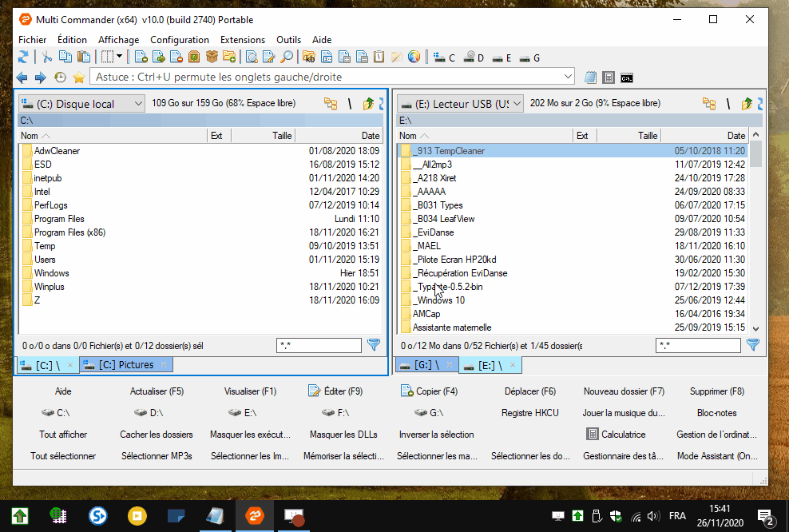The image size is (789, 532).
Task: Click the copy file icon with green plus
Action: coord(141,58)
